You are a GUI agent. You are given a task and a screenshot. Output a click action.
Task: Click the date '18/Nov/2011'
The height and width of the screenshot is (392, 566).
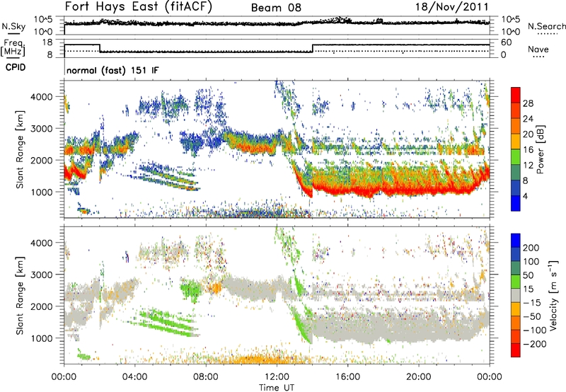point(452,7)
